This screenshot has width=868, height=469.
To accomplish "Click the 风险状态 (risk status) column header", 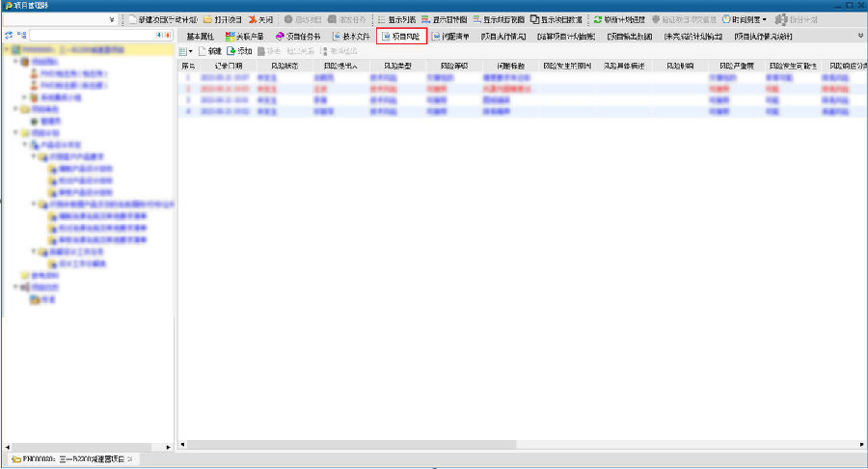I will click(x=285, y=66).
